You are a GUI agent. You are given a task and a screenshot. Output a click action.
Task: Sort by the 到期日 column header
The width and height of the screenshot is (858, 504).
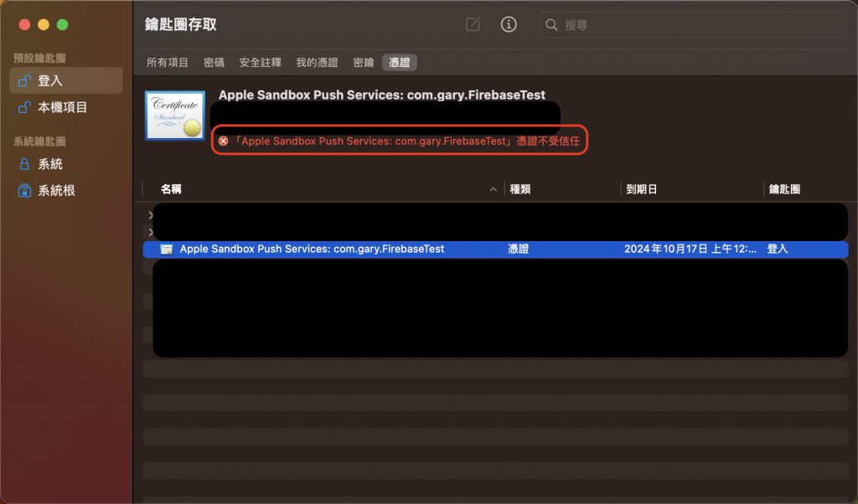pyautogui.click(x=641, y=189)
